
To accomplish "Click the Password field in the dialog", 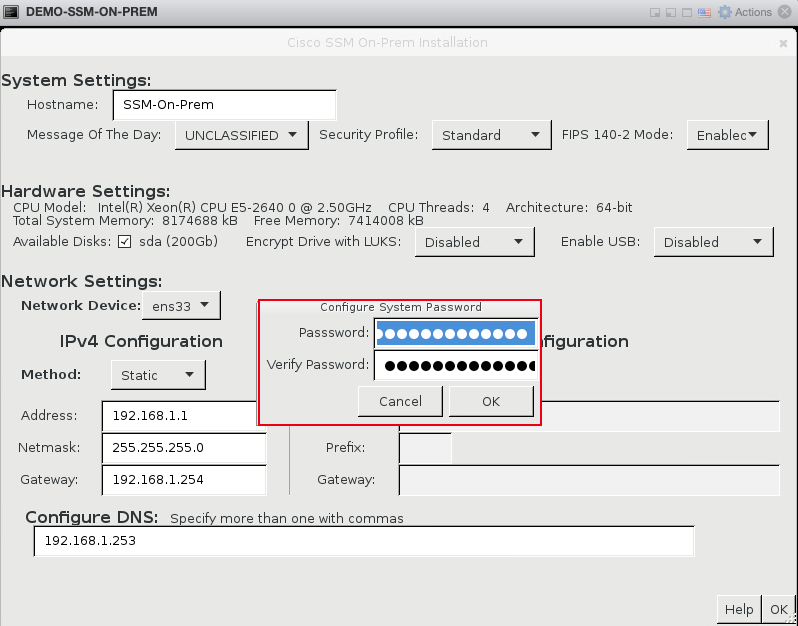I will coord(455,333).
